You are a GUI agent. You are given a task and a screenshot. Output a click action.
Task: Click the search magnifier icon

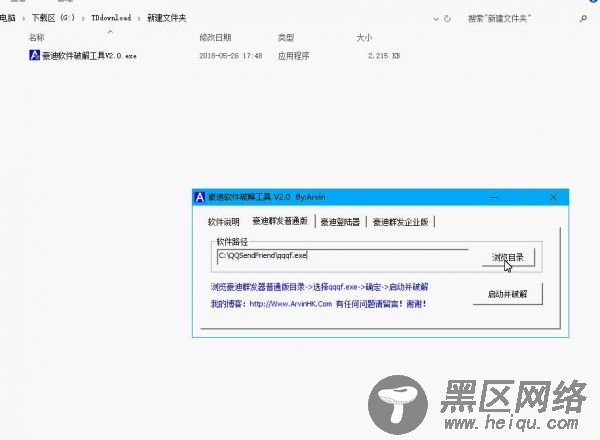(x=583, y=18)
